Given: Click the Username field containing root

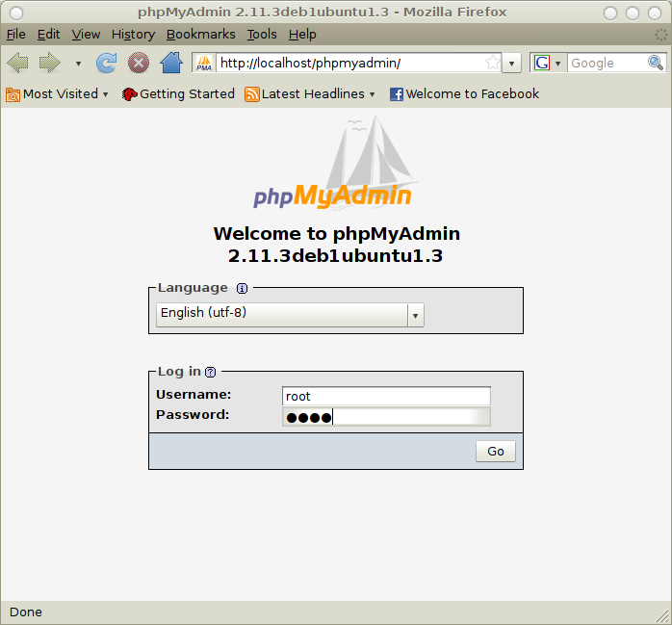Looking at the screenshot, I should [386, 396].
